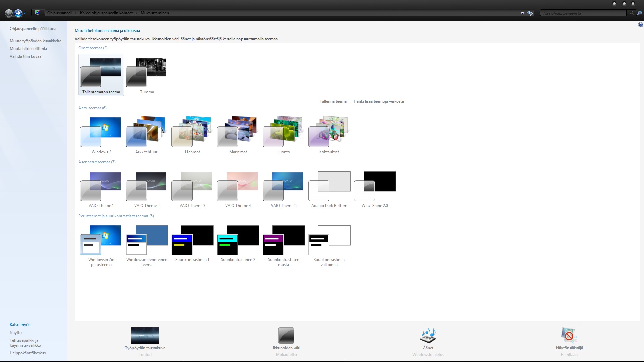Open the Äänet sounds icon
This screenshot has width=644, height=362.
(428, 335)
